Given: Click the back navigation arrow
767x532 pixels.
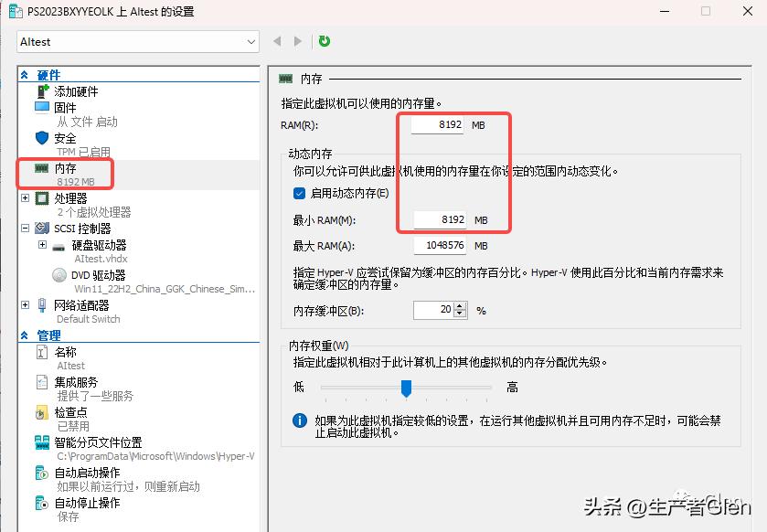Looking at the screenshot, I should point(276,41).
